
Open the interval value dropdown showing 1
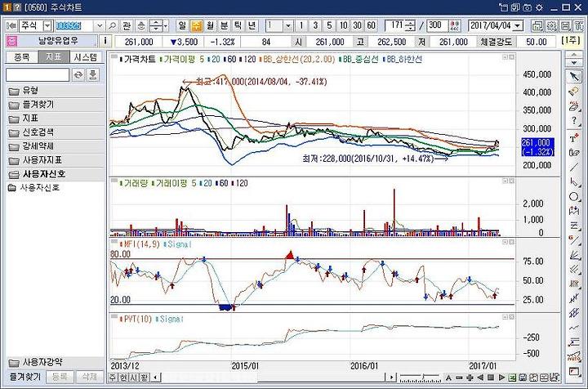[x=288, y=26]
